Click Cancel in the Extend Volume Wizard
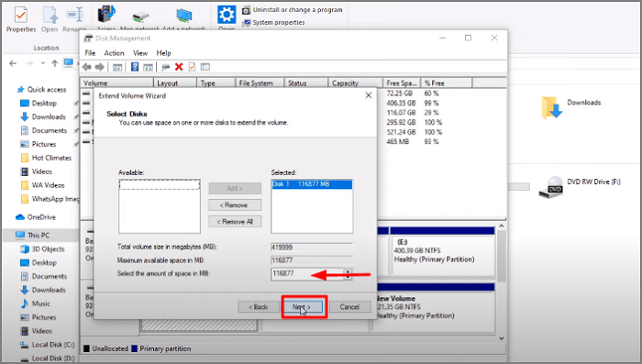 click(349, 306)
